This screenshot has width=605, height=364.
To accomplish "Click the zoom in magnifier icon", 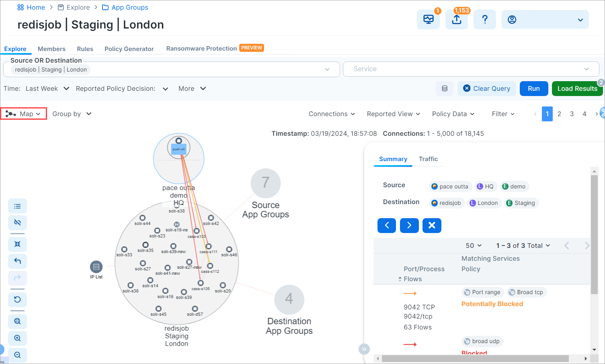I will click(x=17, y=338).
